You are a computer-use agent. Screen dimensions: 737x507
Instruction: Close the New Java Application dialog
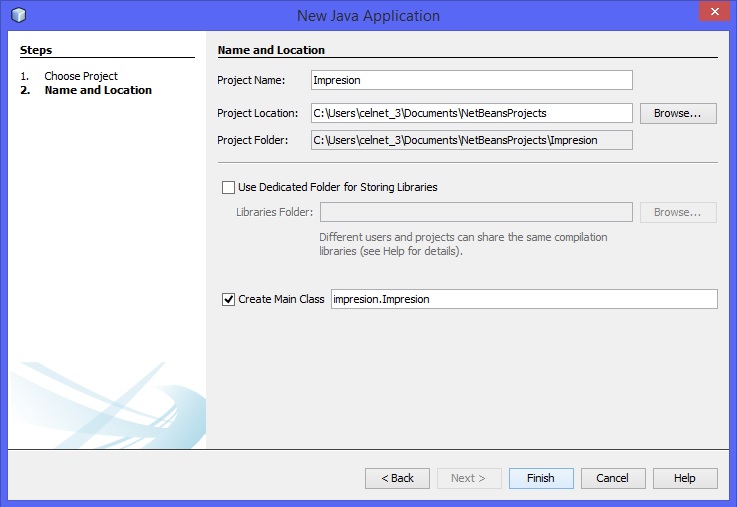click(711, 13)
